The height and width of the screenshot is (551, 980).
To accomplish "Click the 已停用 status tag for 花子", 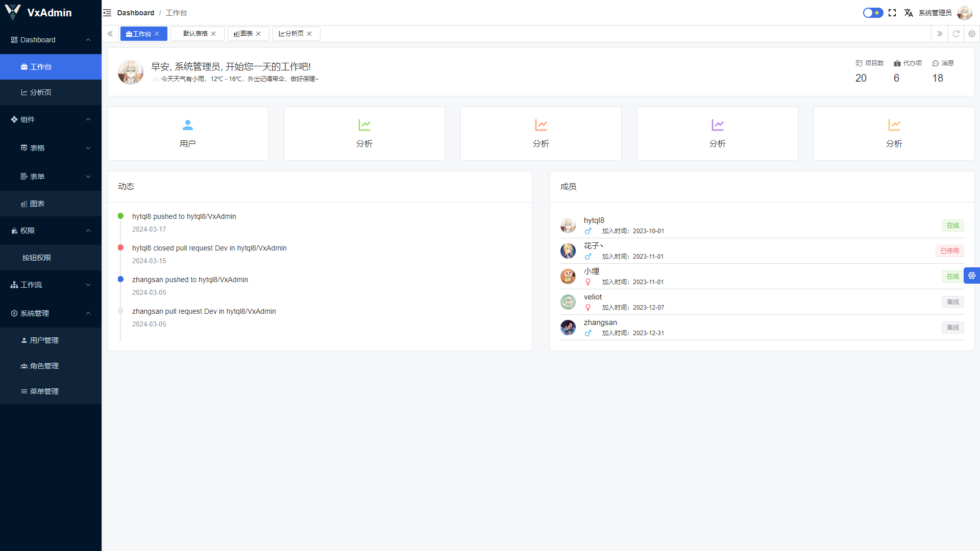I will point(949,251).
